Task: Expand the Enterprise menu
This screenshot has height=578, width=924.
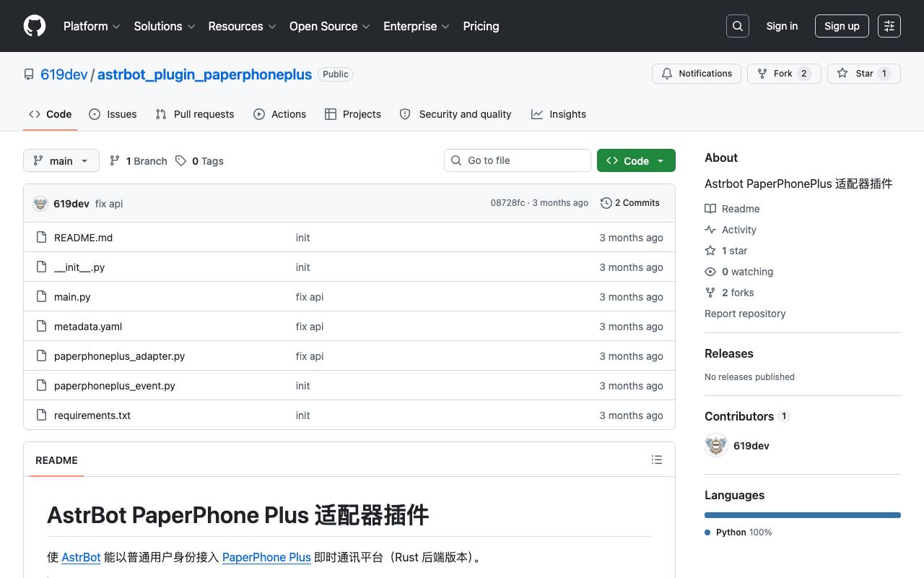Action: (417, 26)
